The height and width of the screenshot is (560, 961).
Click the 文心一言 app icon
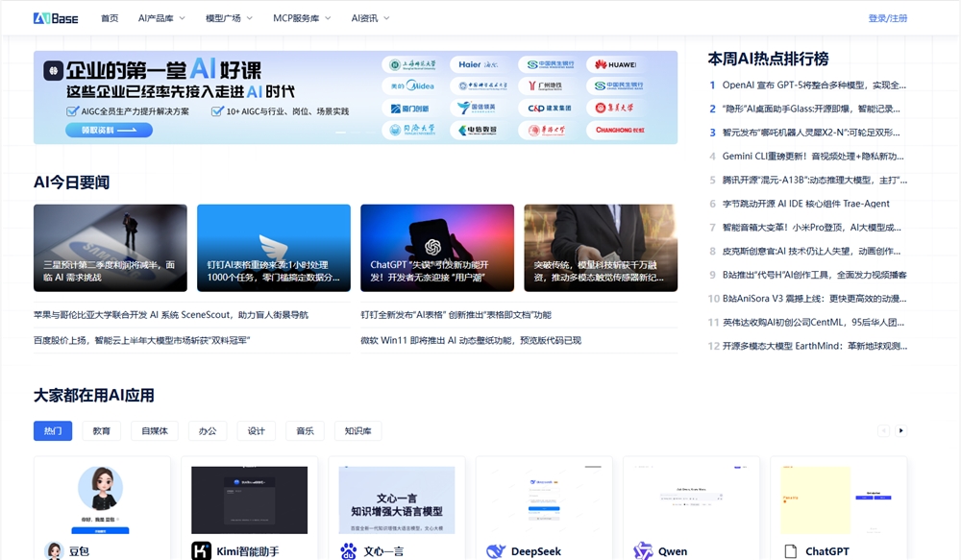(x=350, y=550)
